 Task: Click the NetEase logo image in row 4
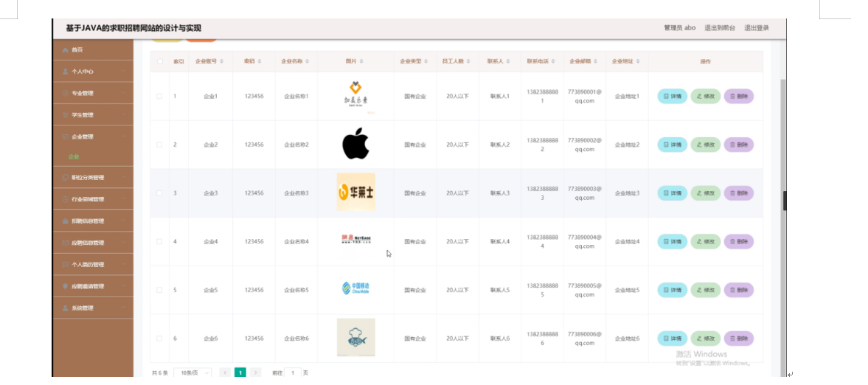point(356,239)
